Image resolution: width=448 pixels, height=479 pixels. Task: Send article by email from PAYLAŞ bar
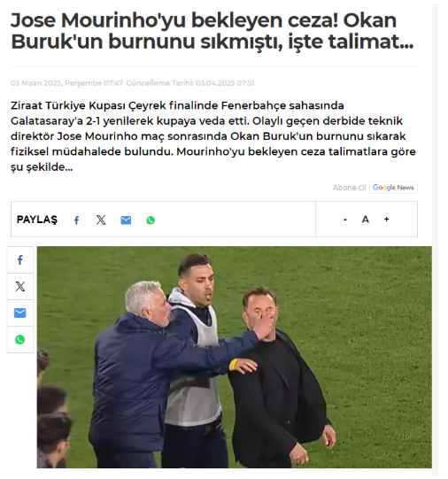[126, 220]
